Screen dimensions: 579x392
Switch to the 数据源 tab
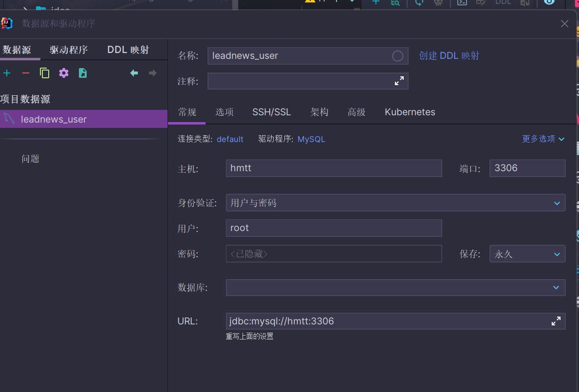(17, 50)
